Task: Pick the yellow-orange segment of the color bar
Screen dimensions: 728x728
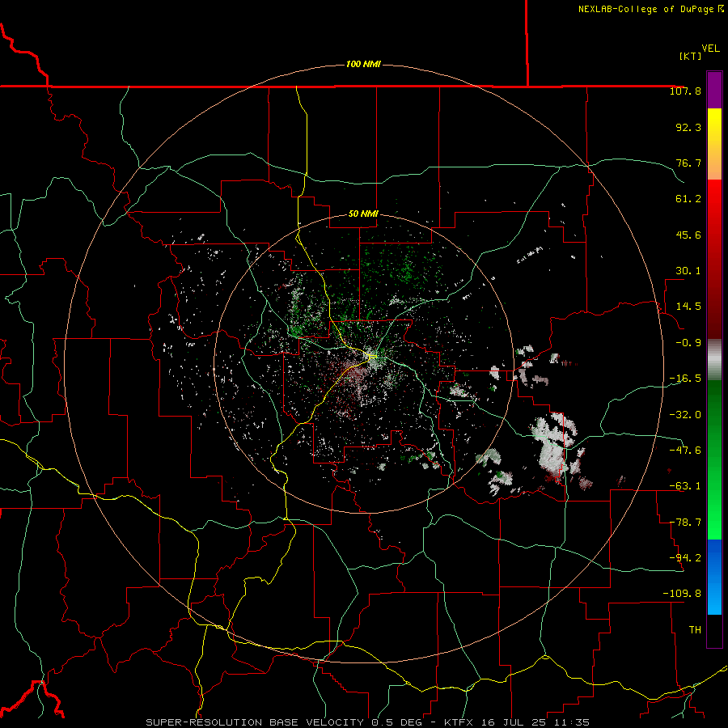Action: (714, 144)
